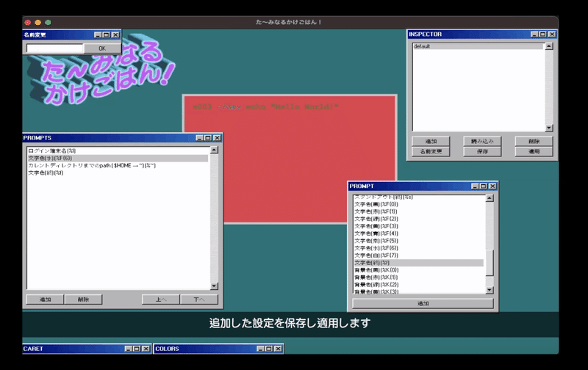
Task: Select カレントディレクトリまでのpath row in PROMPTS
Action: (x=118, y=165)
